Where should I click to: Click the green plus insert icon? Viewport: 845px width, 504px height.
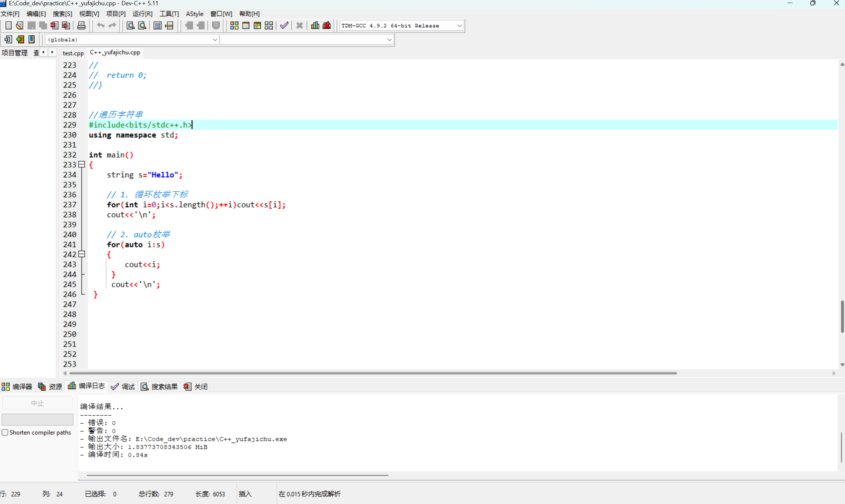point(20,40)
